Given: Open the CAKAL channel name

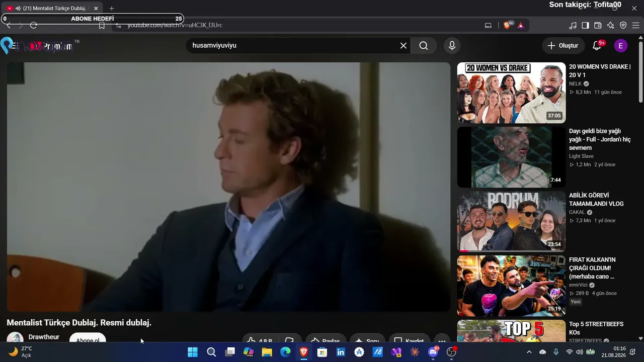Looking at the screenshot, I should (x=577, y=213).
